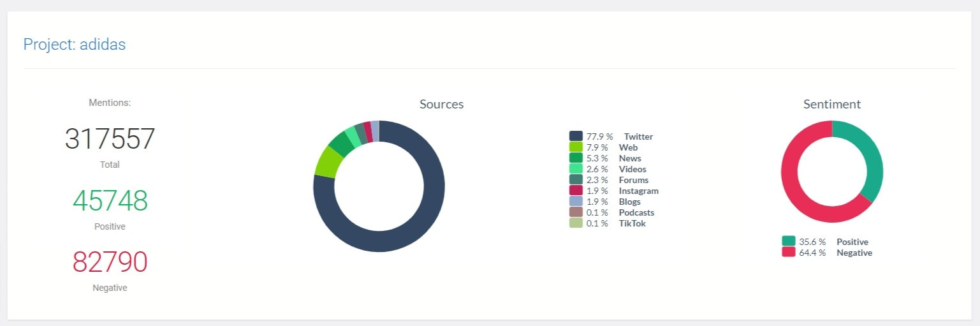Click the Podcasts legend color swatch
Image resolution: width=980 pixels, height=326 pixels.
576,212
